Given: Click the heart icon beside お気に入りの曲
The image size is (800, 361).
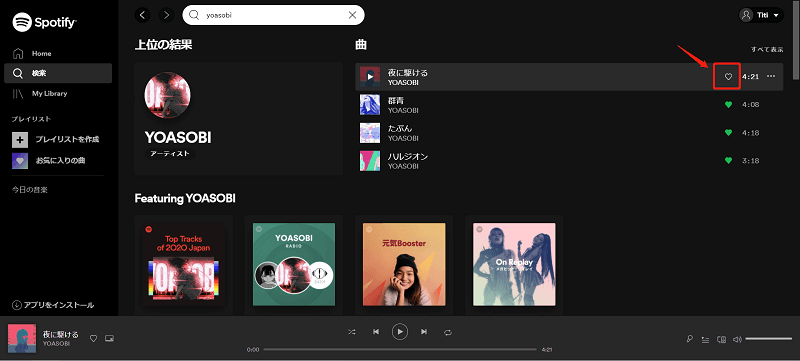Looking at the screenshot, I should 20,161.
